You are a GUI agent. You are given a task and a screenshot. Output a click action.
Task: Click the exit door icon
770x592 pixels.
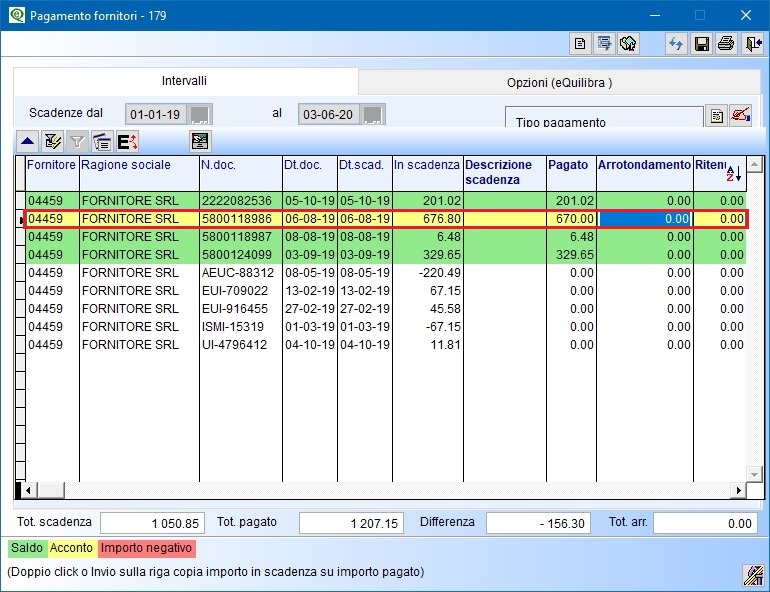753,44
